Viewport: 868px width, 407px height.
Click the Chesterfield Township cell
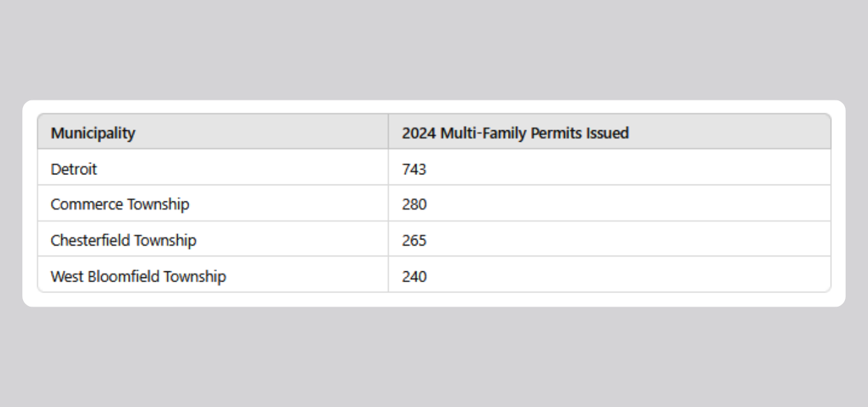123,240
